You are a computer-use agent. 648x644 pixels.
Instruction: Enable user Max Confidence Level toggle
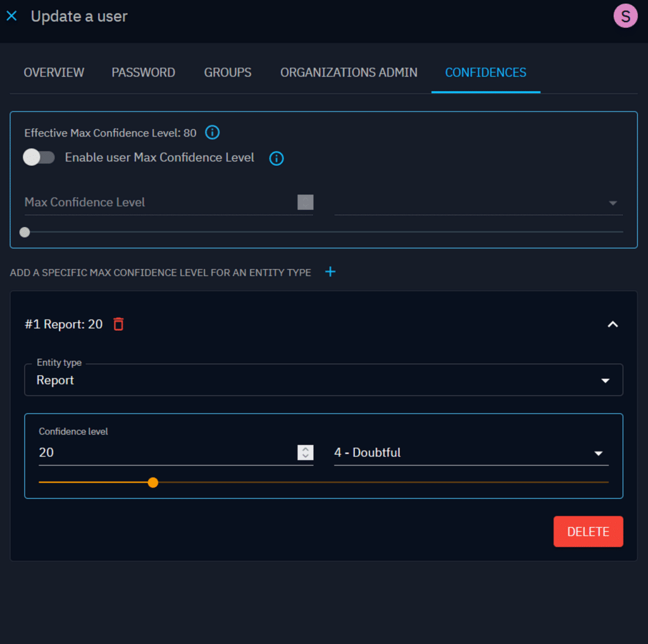pos(39,158)
